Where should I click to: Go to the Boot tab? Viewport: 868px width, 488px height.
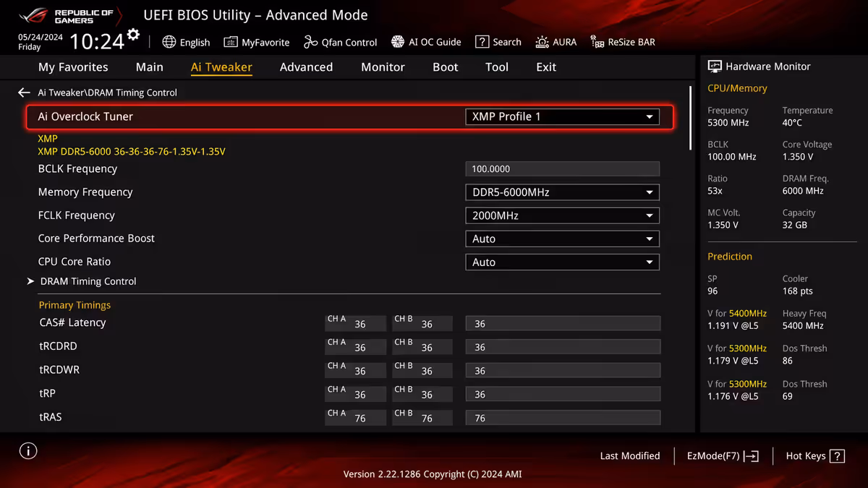click(x=446, y=67)
